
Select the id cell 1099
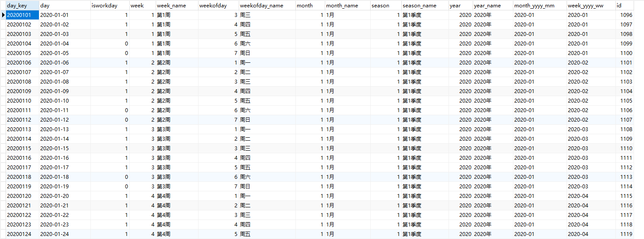625,44
